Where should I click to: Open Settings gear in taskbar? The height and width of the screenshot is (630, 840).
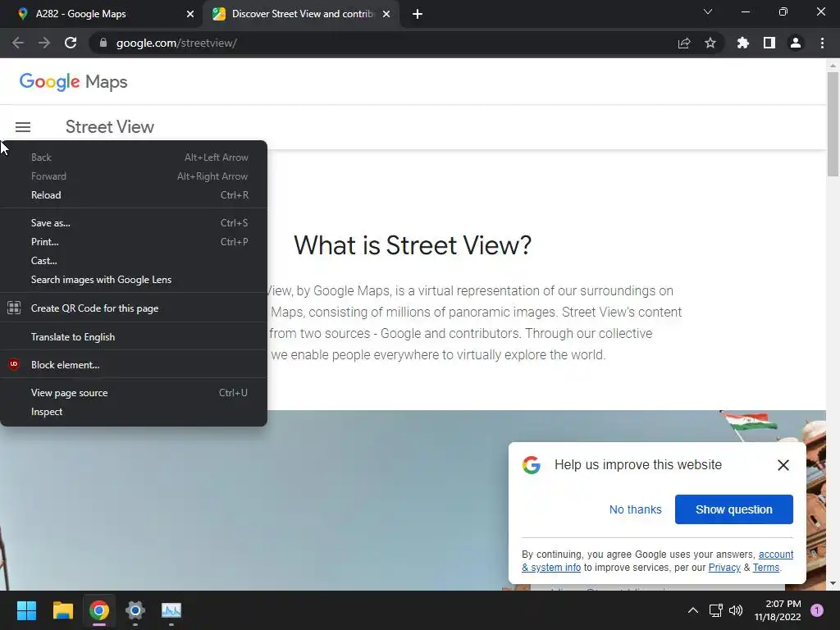[x=135, y=610]
